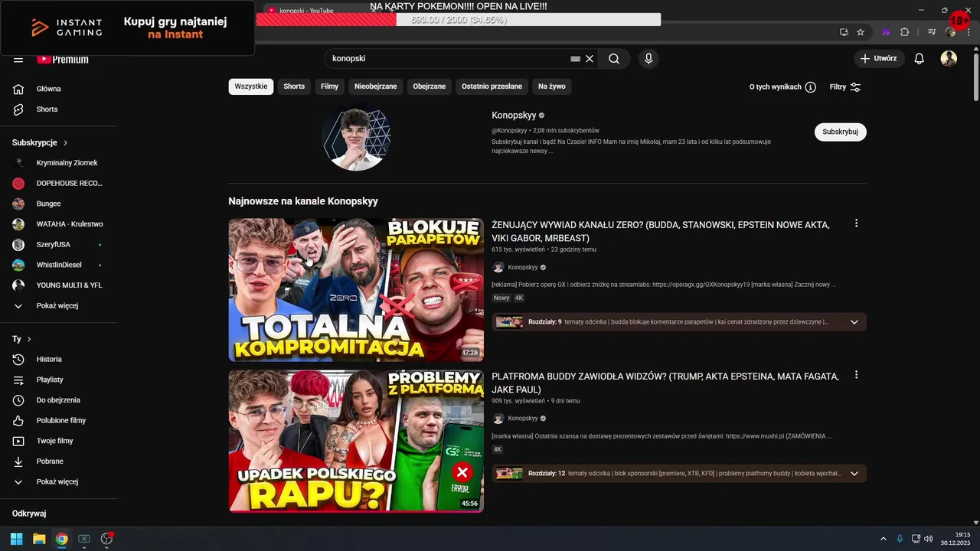This screenshot has height=551, width=980.
Task: Click Subskrybuj for Konopskyy channel
Action: [x=840, y=132]
